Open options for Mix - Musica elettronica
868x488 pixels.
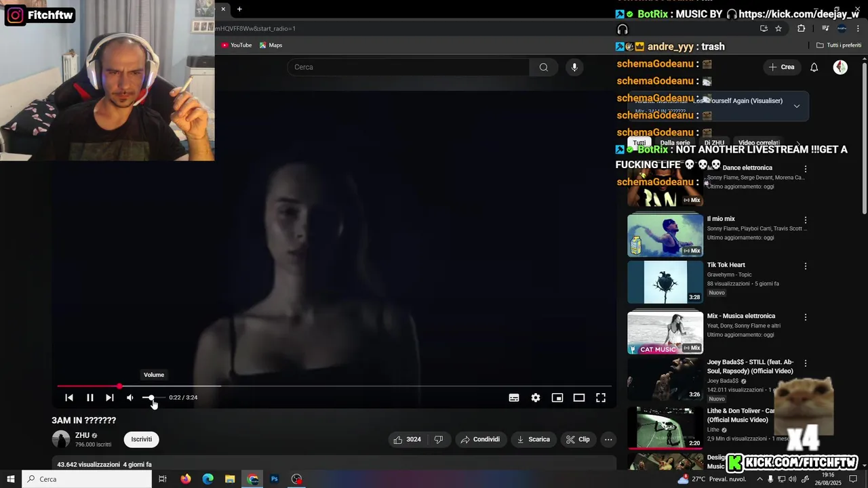tap(806, 317)
